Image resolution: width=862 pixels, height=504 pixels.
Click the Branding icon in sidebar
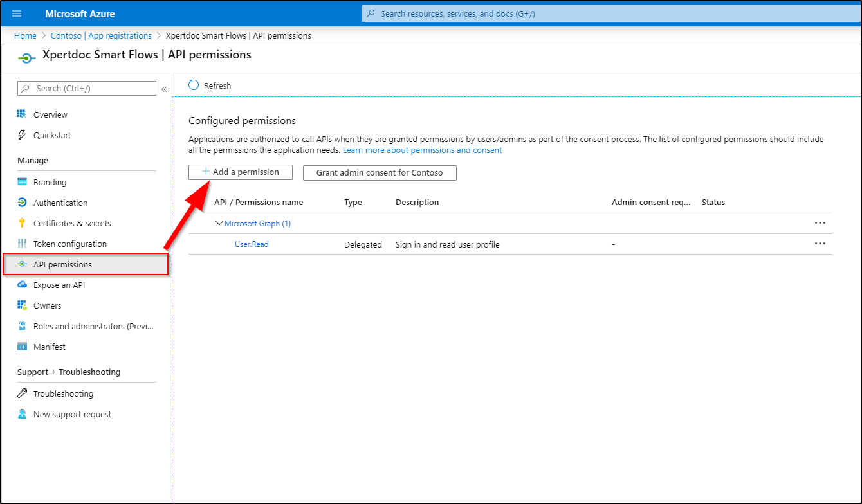(21, 182)
